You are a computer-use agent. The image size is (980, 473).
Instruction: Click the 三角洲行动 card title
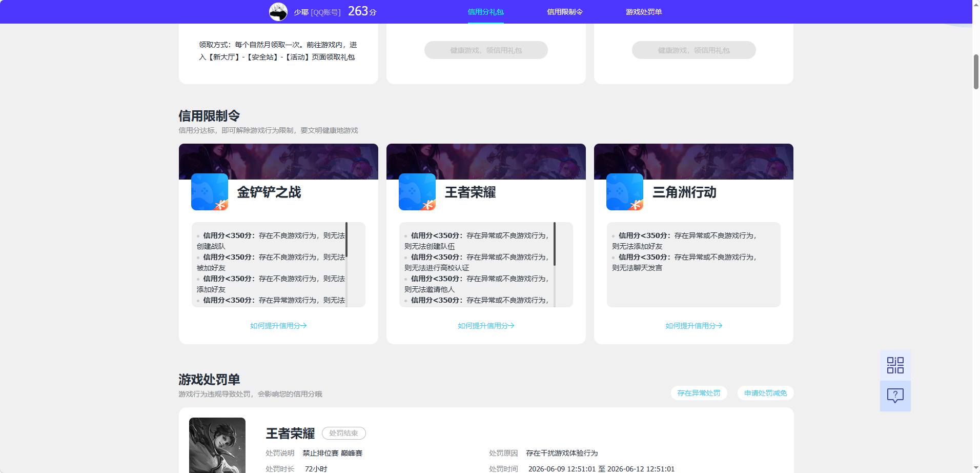click(684, 192)
